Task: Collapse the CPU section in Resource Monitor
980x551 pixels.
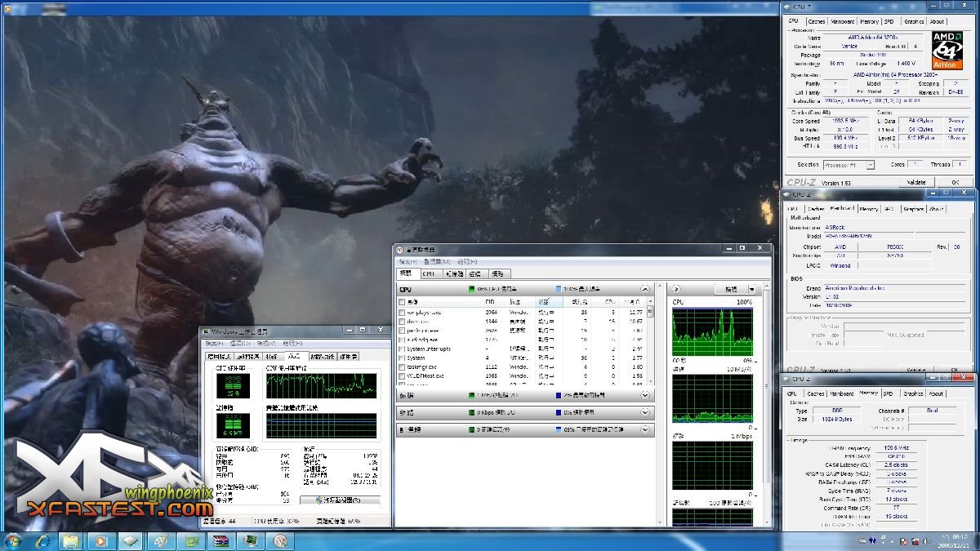Action: click(645, 289)
